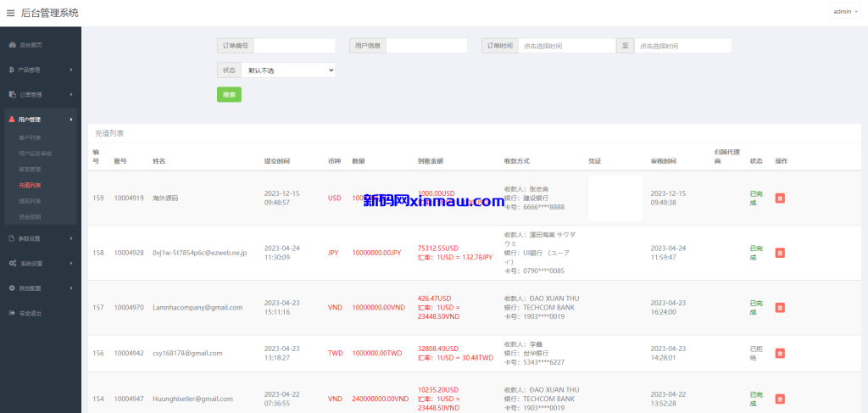
Task: Open 客户列表 submenu item
Action: pyautogui.click(x=30, y=137)
